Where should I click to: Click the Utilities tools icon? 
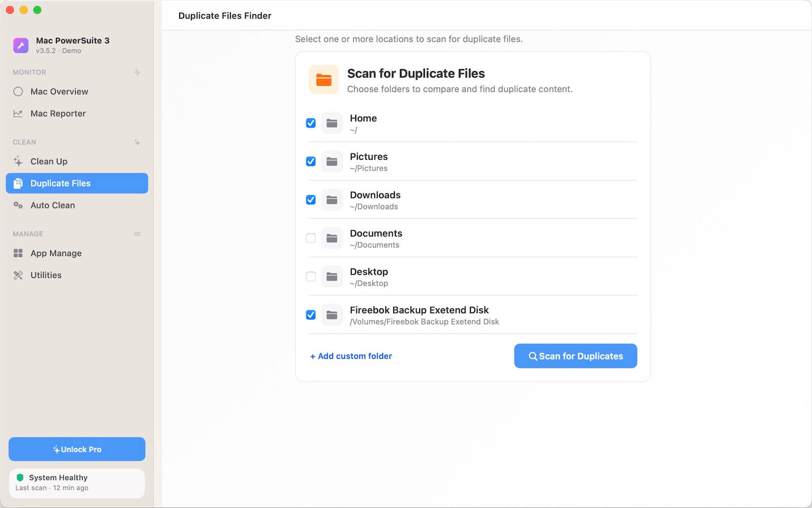(x=18, y=275)
